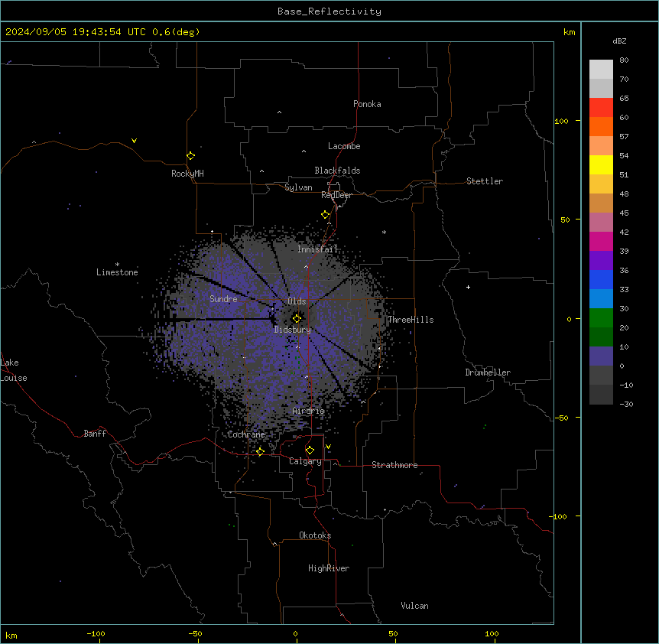Screen dimensions: 659x644
Task: Click the Lacombe city label
Action: [x=344, y=146]
